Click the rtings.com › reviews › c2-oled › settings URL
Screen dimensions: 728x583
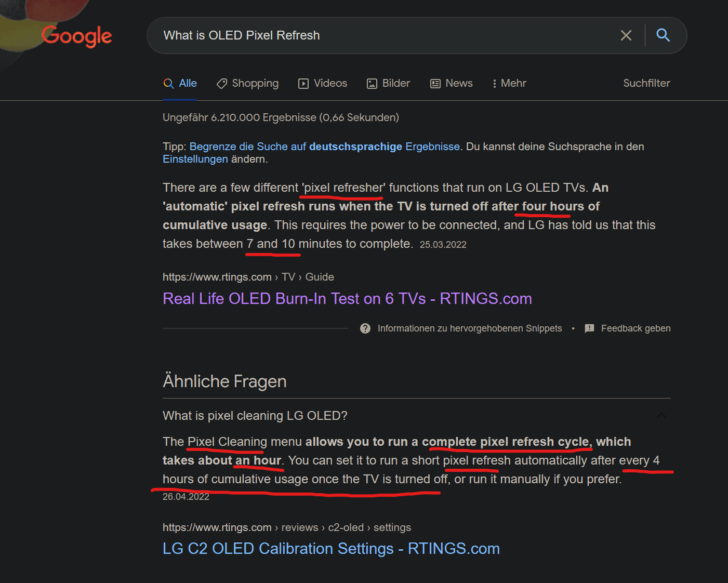pyautogui.click(x=287, y=527)
